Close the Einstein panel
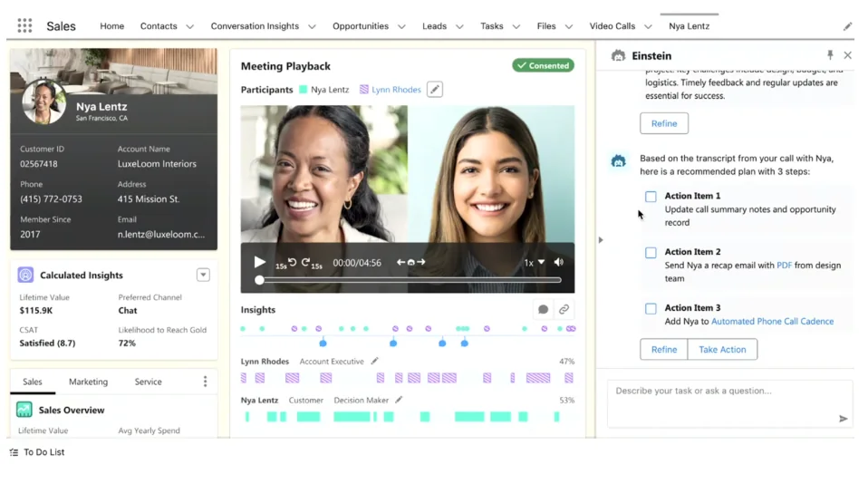Viewport: 868px width, 484px height. (847, 54)
